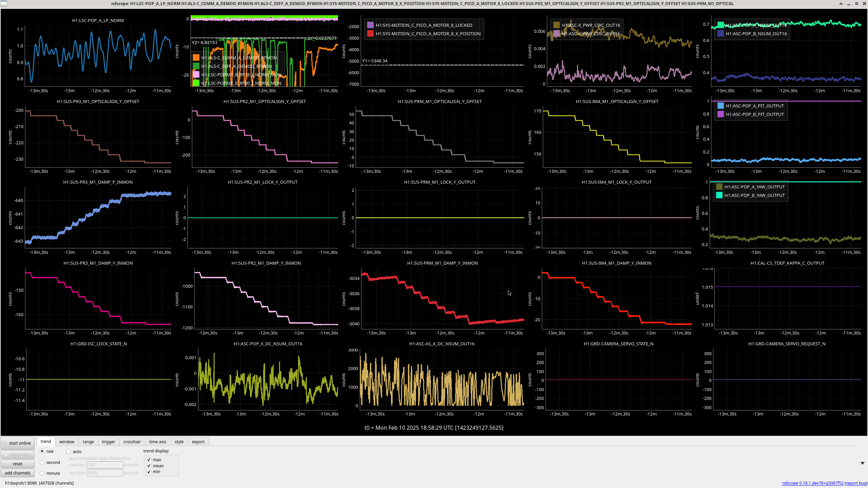Open the trigger tab

coord(108,442)
